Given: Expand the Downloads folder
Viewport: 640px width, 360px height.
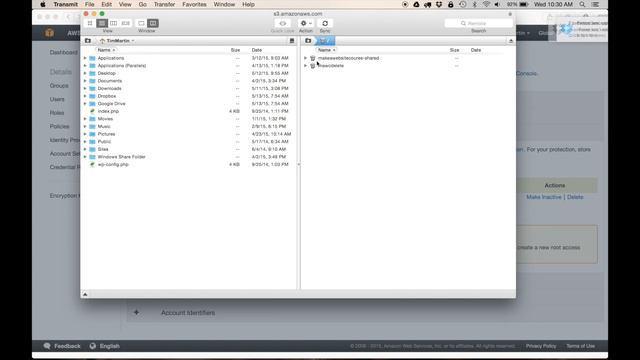Looking at the screenshot, I should click(x=85, y=88).
